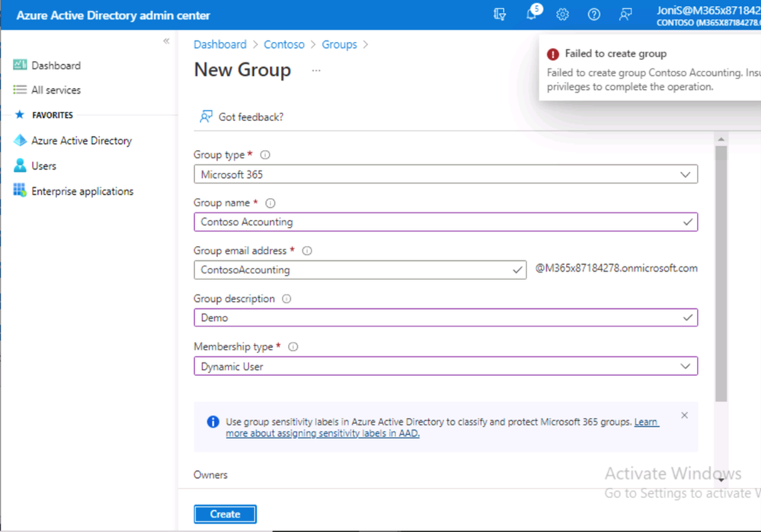Dismiss the sensitivity labels info banner
Screen dimensions: 761x532
pyautogui.click(x=684, y=415)
